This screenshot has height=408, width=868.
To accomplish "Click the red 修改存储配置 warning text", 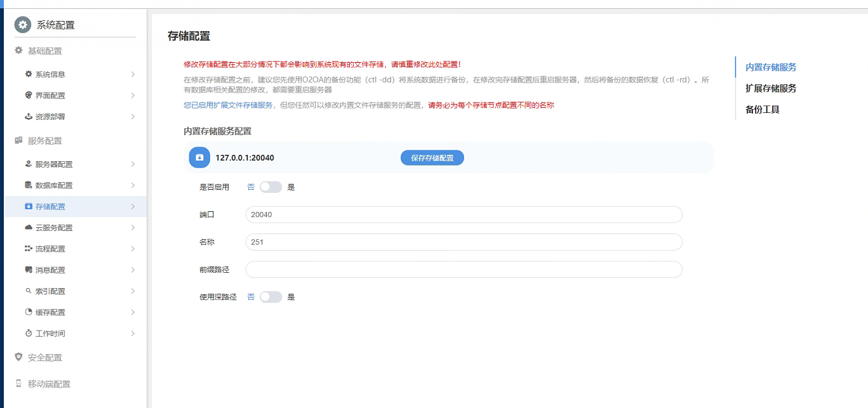I will [322, 64].
